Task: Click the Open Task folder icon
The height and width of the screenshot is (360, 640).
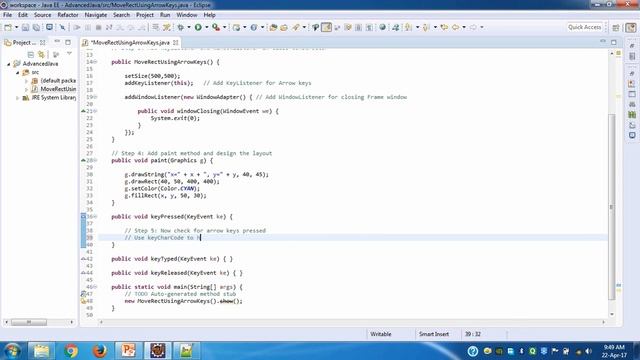Action: coord(284,27)
